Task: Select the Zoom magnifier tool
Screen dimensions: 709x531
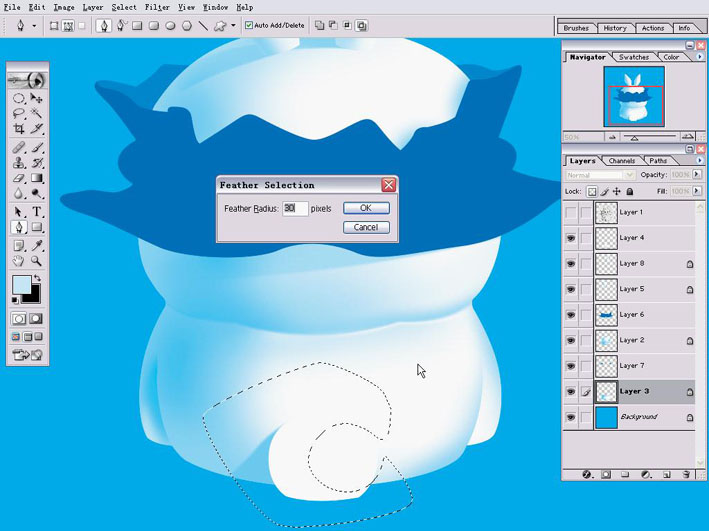Action: click(x=37, y=261)
